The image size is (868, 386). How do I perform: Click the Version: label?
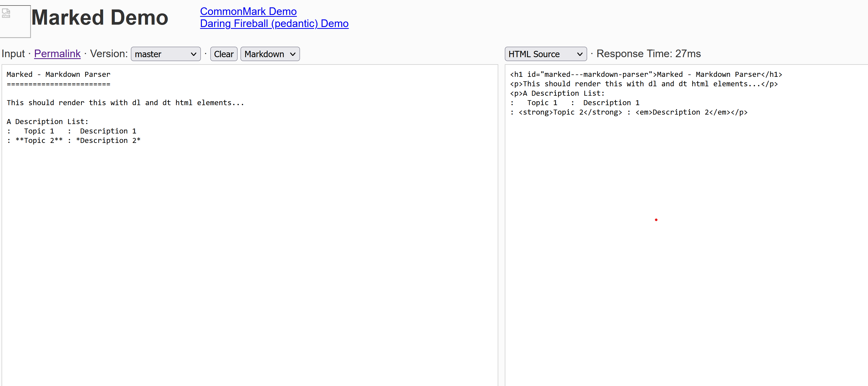pos(109,53)
